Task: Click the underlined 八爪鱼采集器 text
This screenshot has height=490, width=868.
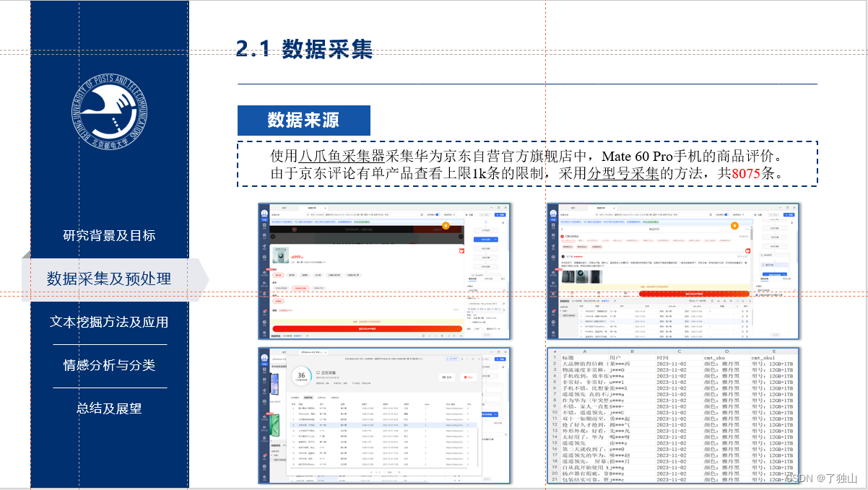Action: coord(342,157)
